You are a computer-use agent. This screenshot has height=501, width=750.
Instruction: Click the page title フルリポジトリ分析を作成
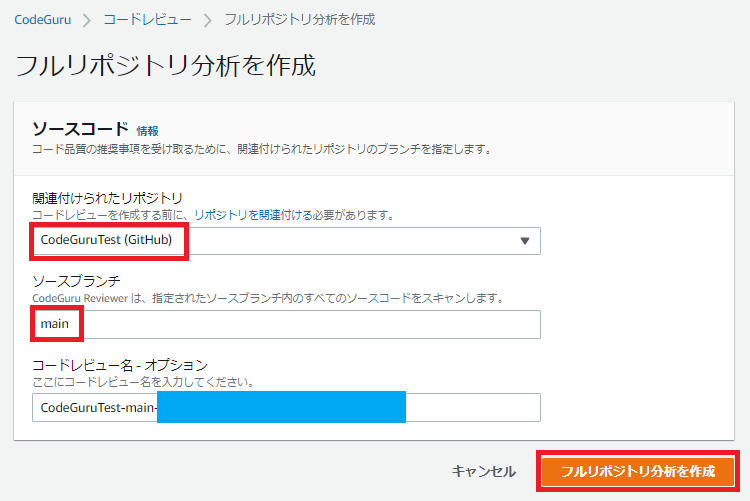165,66
